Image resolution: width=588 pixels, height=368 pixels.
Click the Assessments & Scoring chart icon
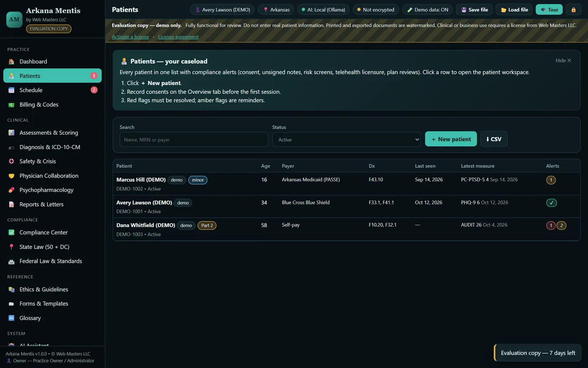point(11,132)
